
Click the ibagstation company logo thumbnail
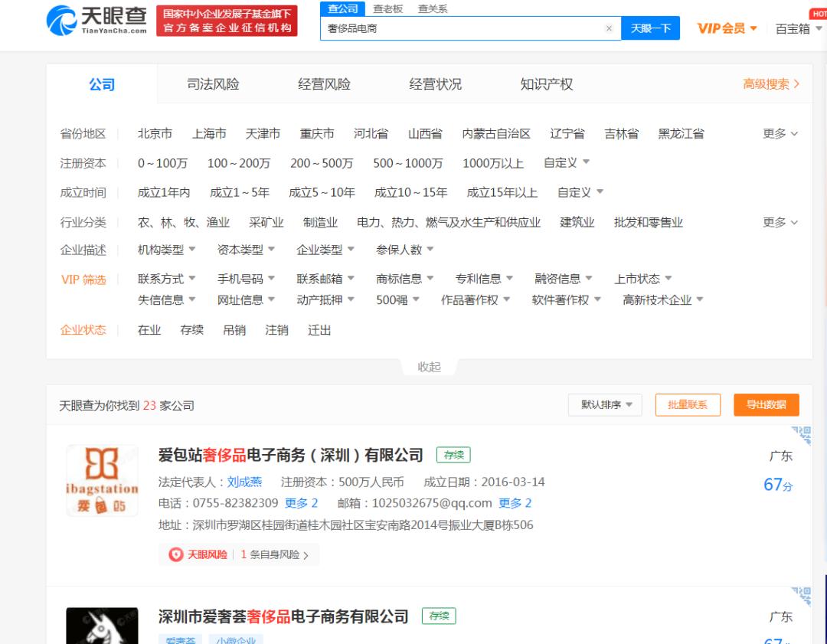coord(102,480)
